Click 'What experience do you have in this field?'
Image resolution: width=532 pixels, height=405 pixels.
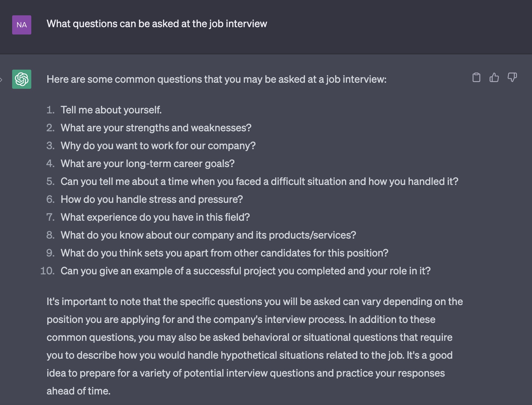(155, 217)
